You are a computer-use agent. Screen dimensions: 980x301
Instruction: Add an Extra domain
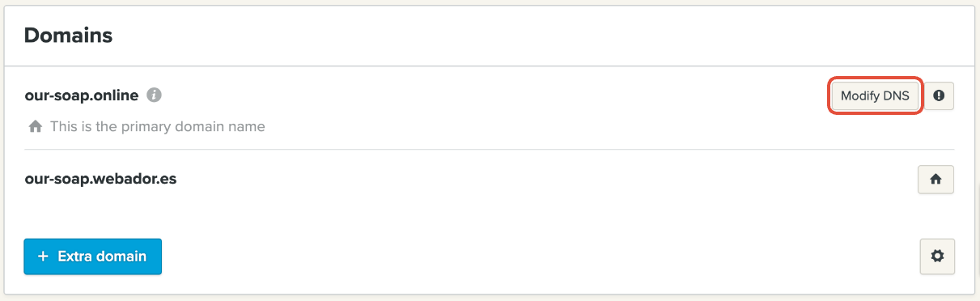pyautogui.click(x=92, y=256)
